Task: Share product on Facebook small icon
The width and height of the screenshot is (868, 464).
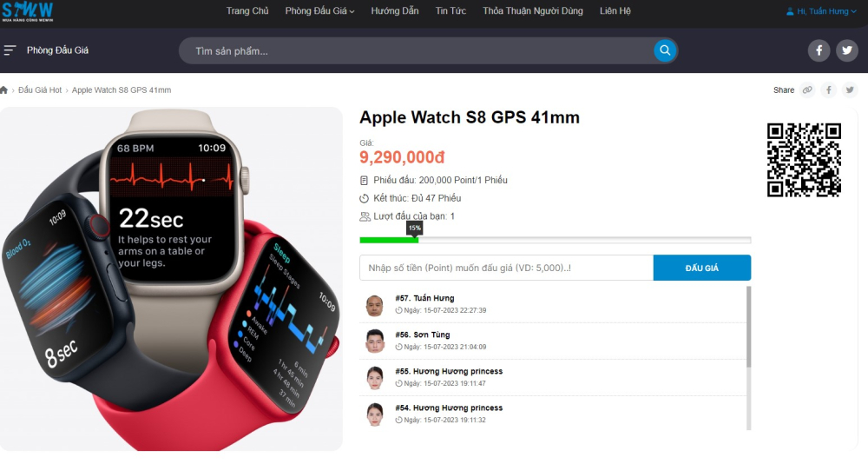Action: (829, 89)
